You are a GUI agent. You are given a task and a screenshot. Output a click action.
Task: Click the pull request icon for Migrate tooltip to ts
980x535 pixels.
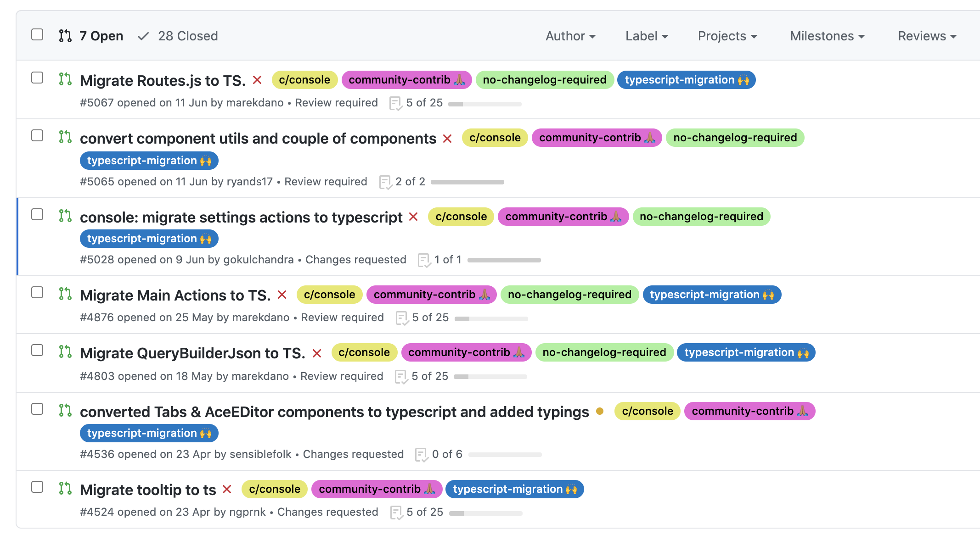pos(65,488)
